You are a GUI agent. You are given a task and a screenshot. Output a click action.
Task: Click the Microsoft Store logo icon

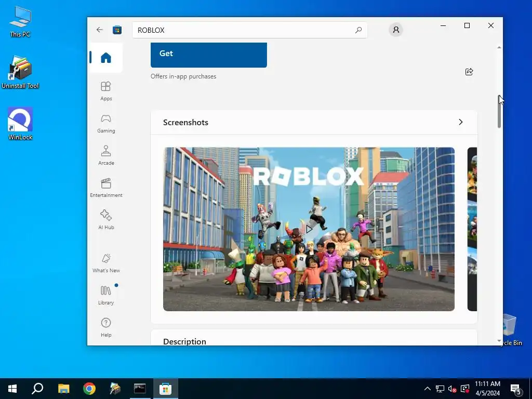[117, 30]
